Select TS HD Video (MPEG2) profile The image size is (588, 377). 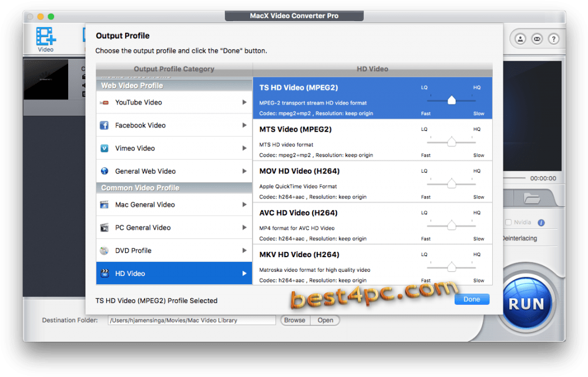tap(372, 98)
